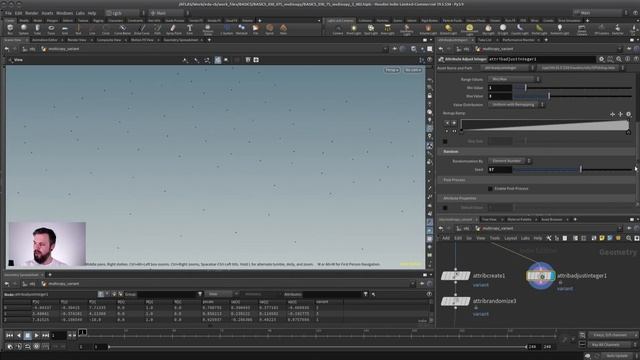Open network editor Layout menu

click(510, 238)
